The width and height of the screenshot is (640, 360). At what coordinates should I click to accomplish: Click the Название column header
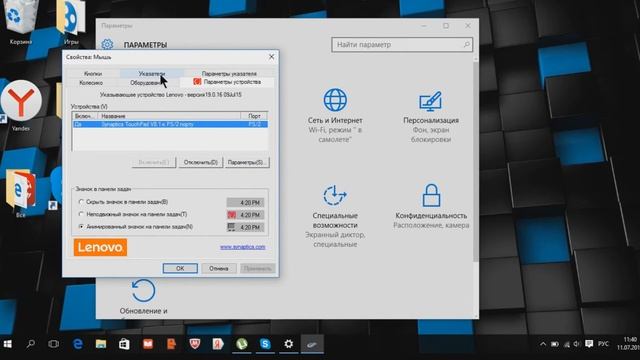pyautogui.click(x=169, y=116)
